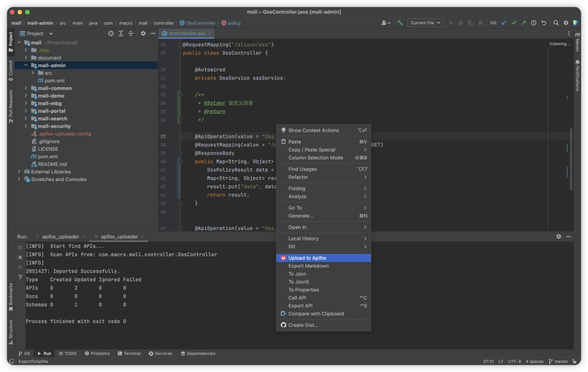Choose Export Markdown from context menu
The width and height of the screenshot is (588, 372).
pyautogui.click(x=323, y=266)
